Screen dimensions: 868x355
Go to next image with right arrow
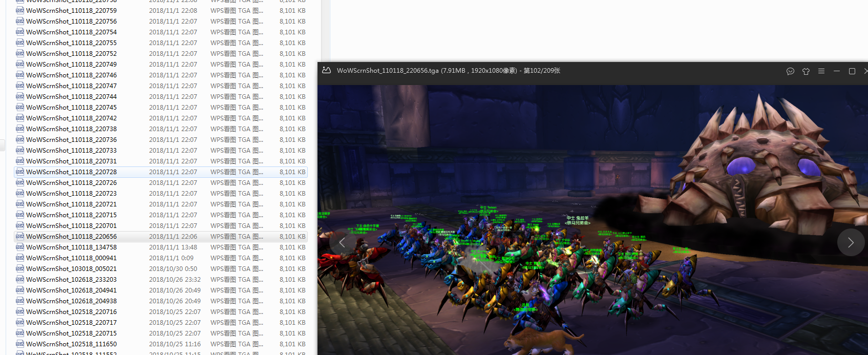(851, 242)
